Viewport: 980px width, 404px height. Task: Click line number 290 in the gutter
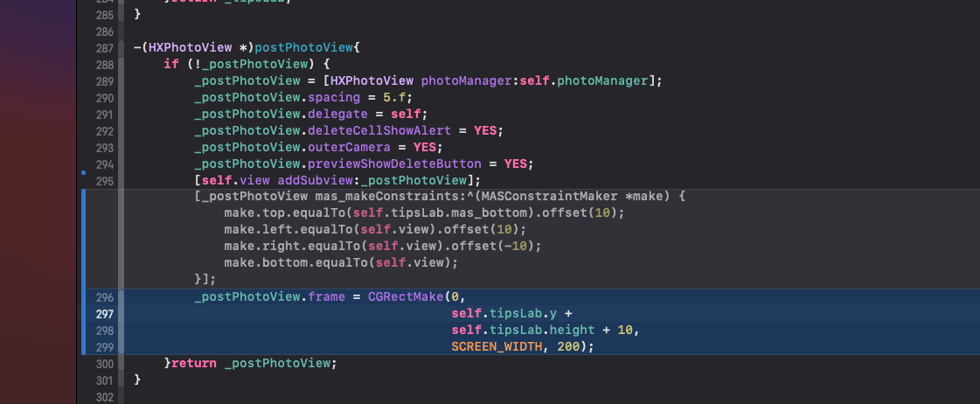pos(104,98)
